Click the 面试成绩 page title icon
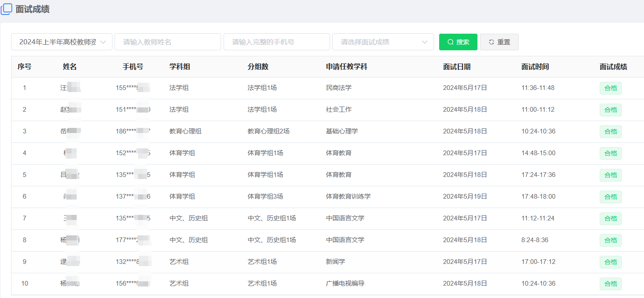Image resolution: width=644 pixels, height=298 pixels. (6, 9)
